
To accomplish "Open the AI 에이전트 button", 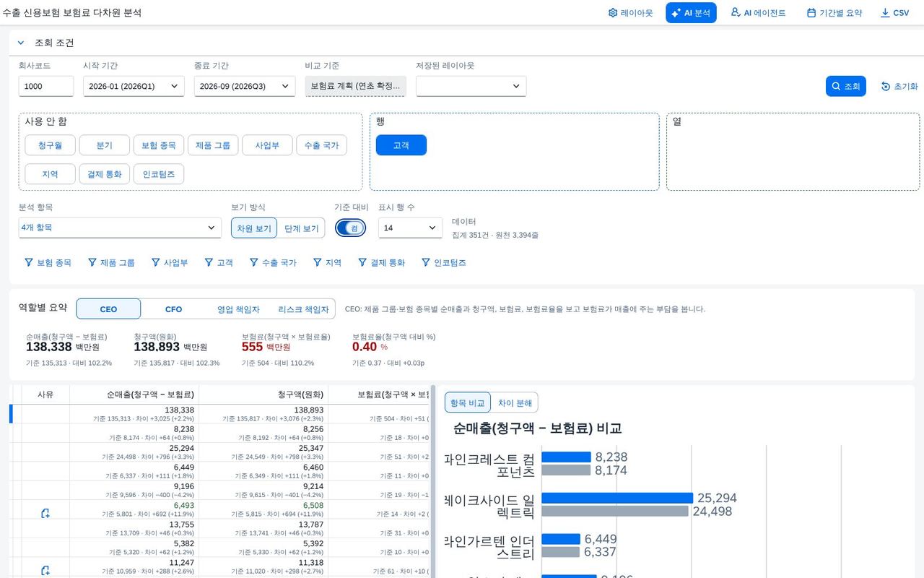I will (758, 13).
